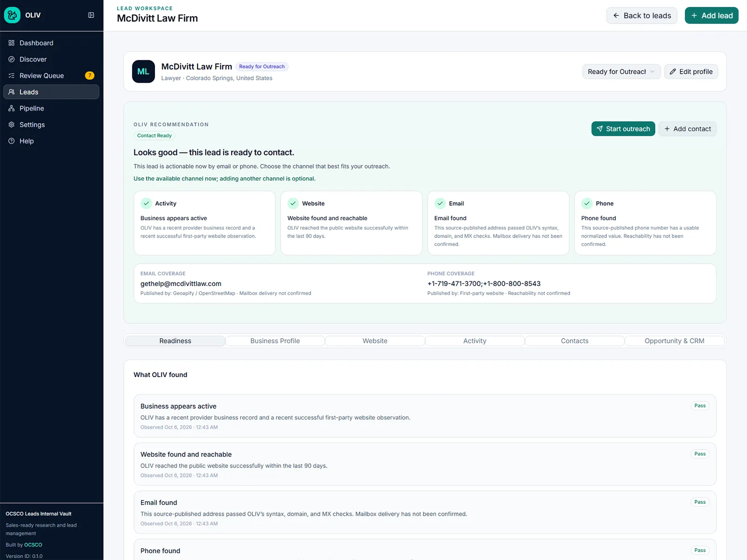Click the Dashboard grid icon
Viewport: 747px width, 560px height.
12,43
